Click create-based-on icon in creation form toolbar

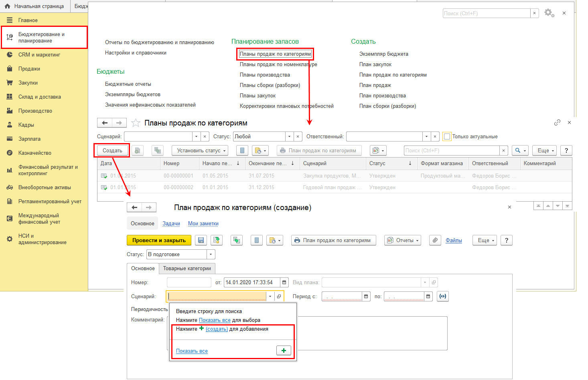pos(237,240)
